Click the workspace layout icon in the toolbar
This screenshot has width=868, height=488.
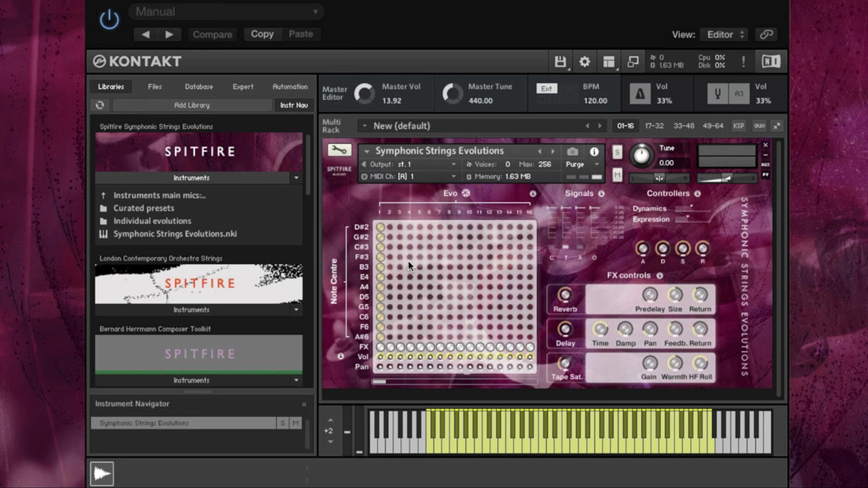pyautogui.click(x=608, y=62)
